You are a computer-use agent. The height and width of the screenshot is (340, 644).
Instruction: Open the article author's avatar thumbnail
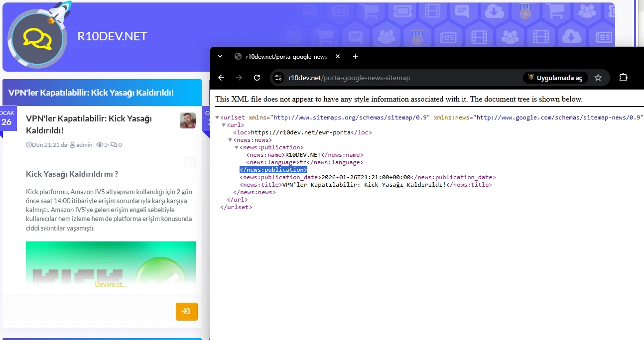click(x=188, y=120)
